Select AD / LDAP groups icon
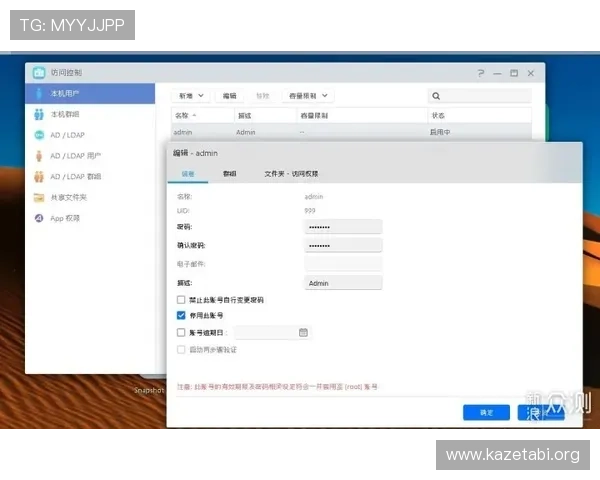Viewport: 600px width, 480px height. [39, 176]
